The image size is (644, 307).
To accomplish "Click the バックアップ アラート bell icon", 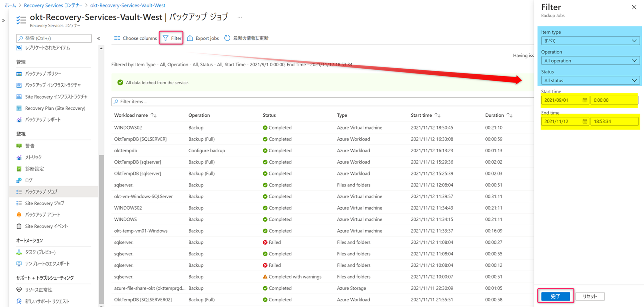I will point(19,215).
